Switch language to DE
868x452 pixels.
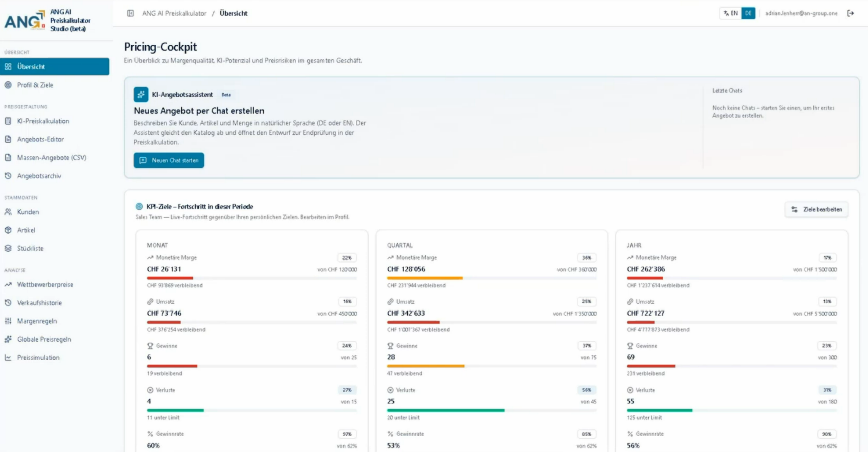tap(748, 13)
